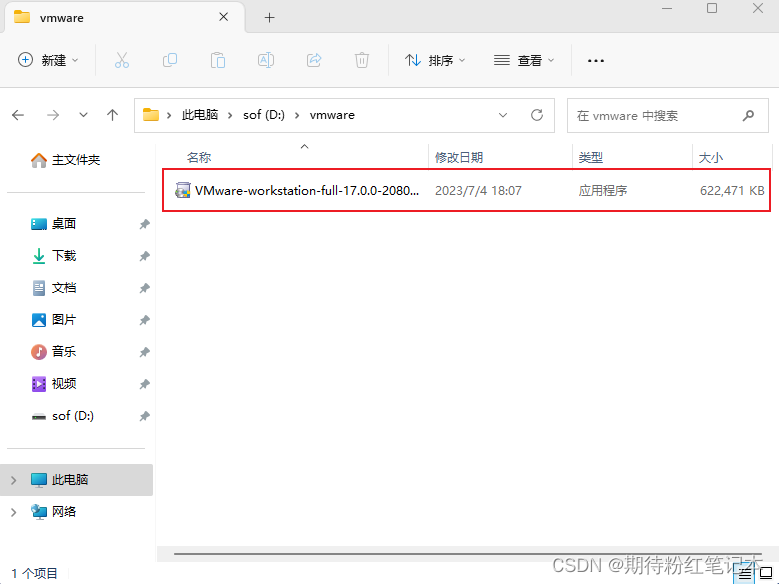Unpin 文档 using its pin icon
Screen dimensions: 779x584
click(x=145, y=288)
